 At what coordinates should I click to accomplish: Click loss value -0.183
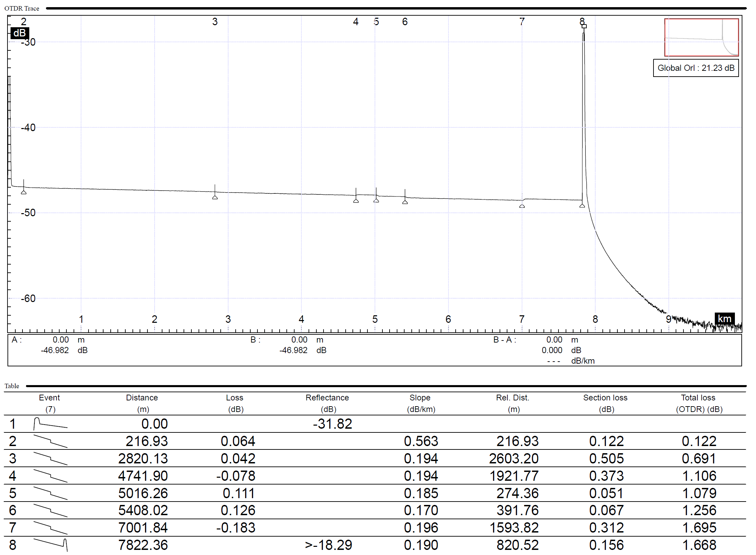click(236, 528)
